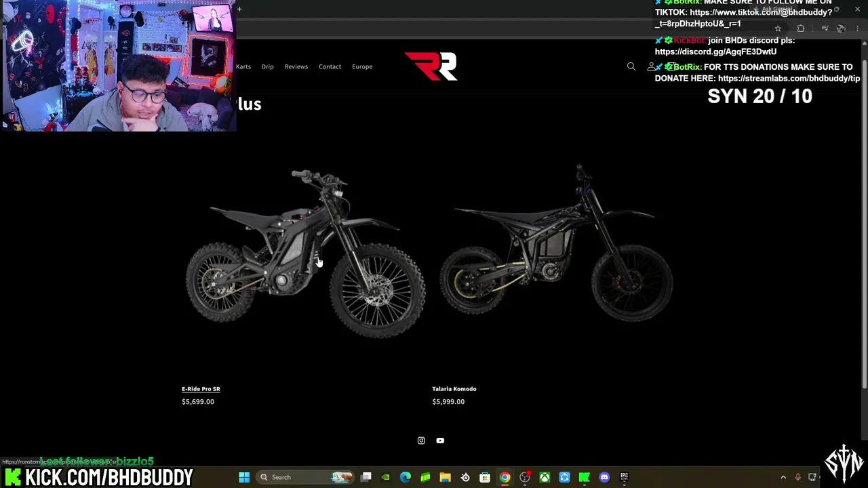868x488 pixels.
Task: Open File Explorer from the taskbar
Action: pyautogui.click(x=445, y=477)
